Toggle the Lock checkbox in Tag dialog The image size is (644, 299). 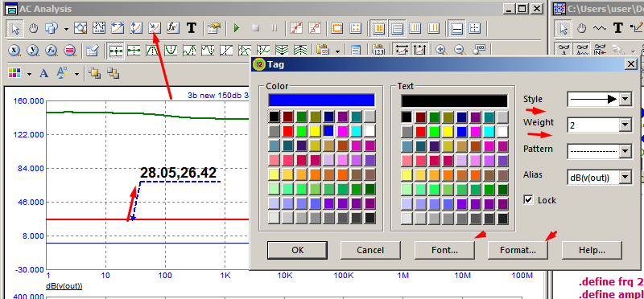tap(529, 200)
